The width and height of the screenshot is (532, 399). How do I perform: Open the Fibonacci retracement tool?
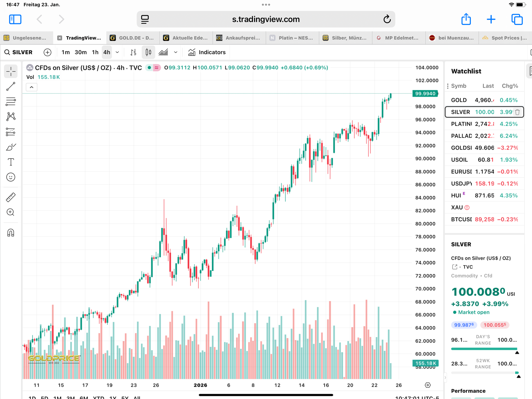(11, 101)
